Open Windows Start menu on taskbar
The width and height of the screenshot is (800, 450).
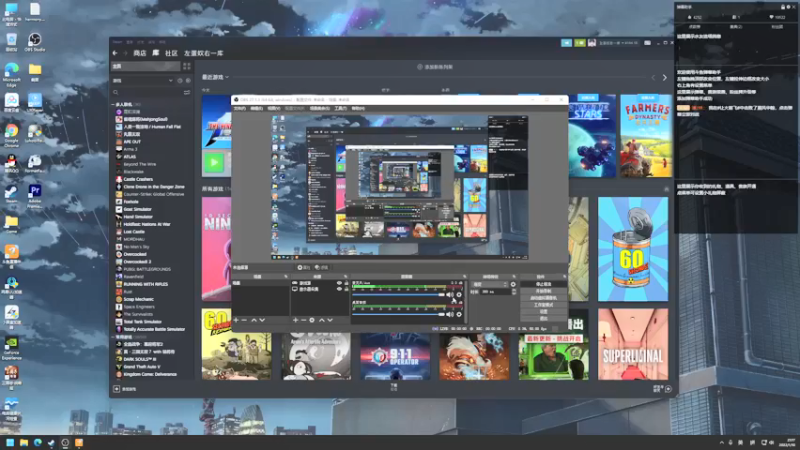[10, 442]
